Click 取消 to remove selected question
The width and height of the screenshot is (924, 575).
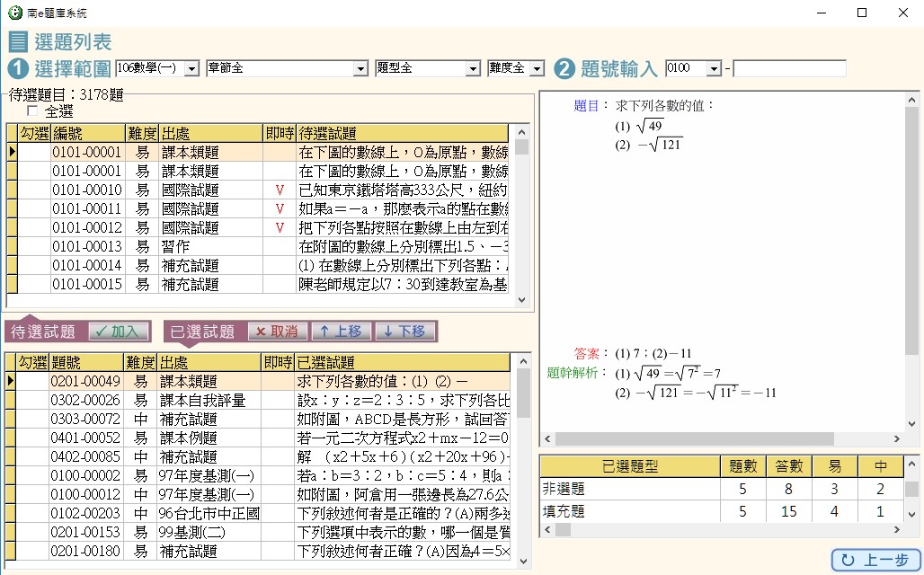click(x=277, y=332)
